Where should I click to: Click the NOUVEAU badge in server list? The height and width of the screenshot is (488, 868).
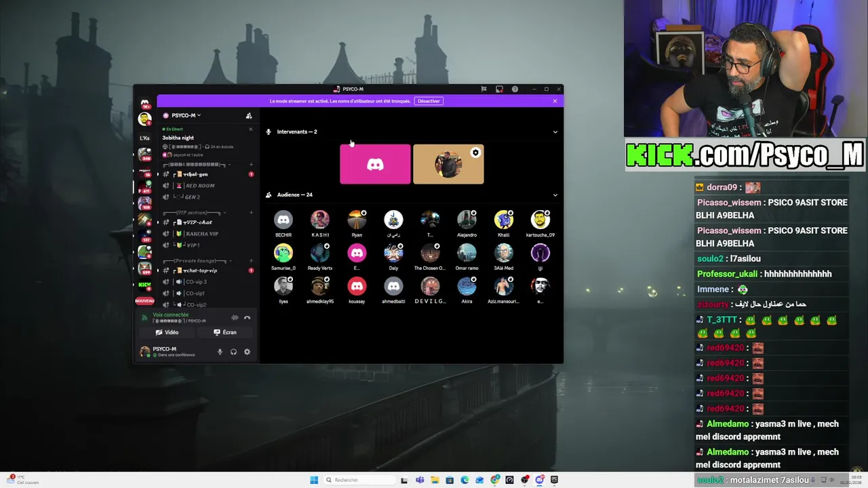[144, 300]
